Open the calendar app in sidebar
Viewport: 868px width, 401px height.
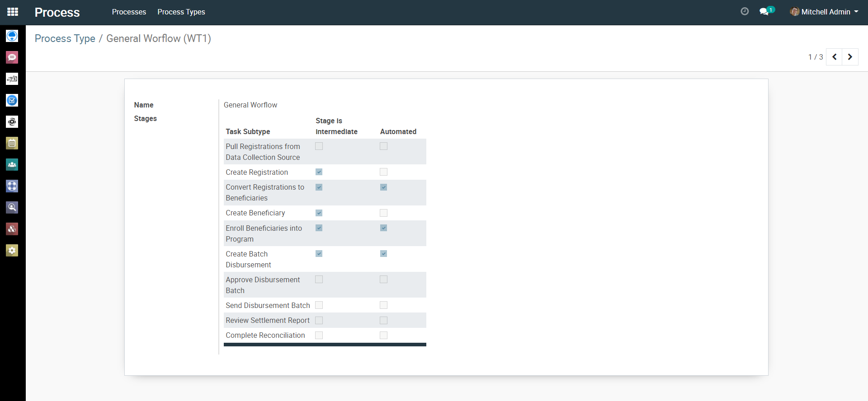coord(12,143)
